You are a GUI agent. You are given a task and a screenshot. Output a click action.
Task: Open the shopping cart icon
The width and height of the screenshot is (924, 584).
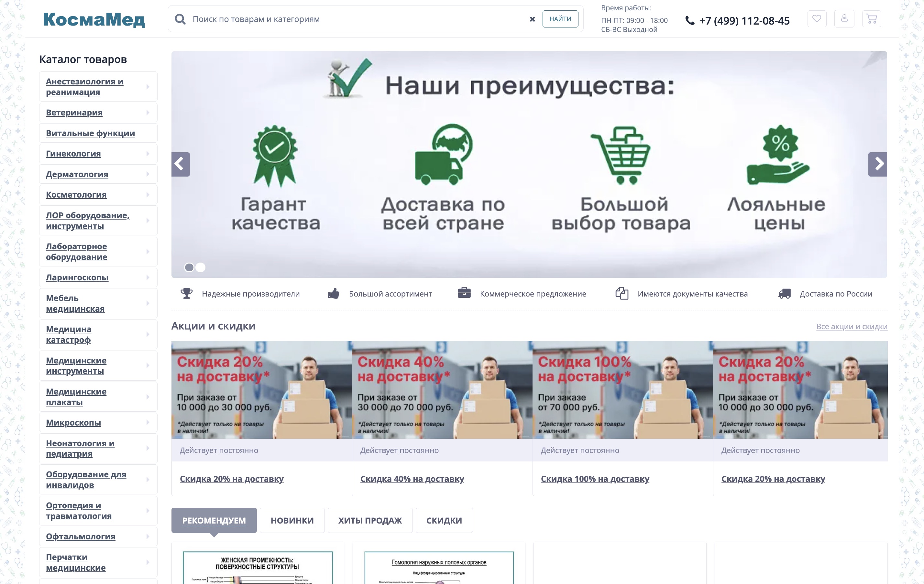coord(872,18)
